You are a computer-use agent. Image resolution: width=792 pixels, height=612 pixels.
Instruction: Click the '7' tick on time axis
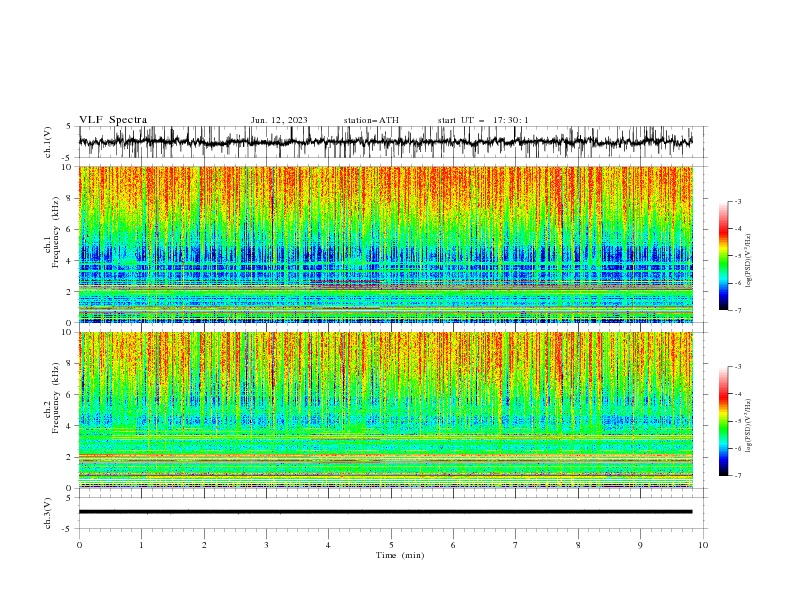(x=516, y=545)
